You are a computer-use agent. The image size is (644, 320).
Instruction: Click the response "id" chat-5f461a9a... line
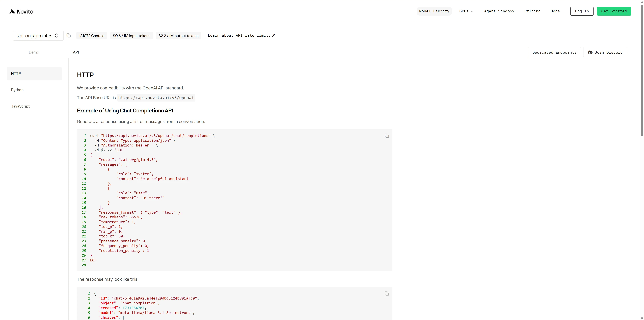point(148,298)
